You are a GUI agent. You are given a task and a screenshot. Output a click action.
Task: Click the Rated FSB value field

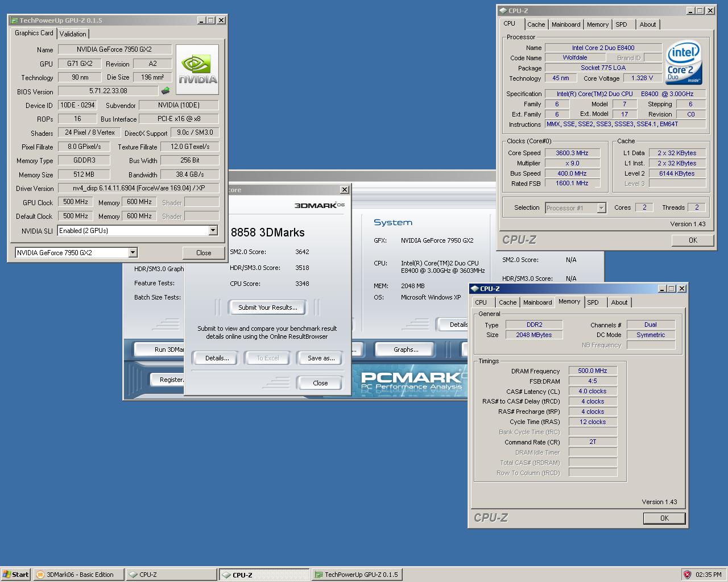tap(572, 183)
